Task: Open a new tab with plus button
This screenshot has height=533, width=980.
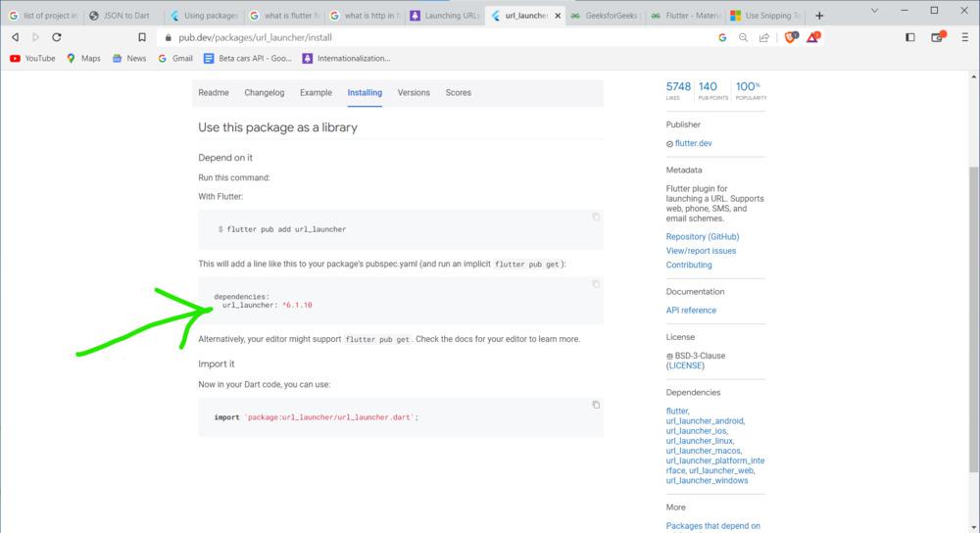Action: 819,16
